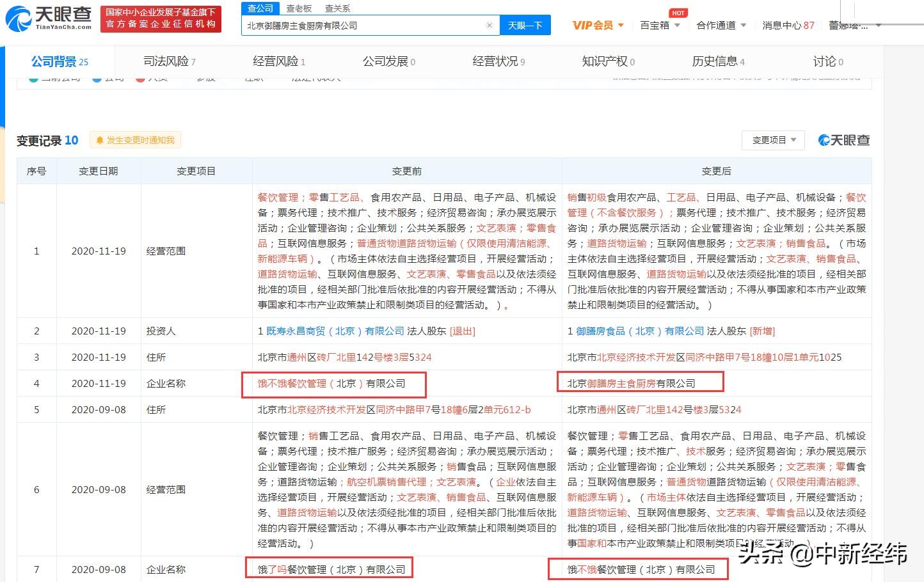Clear the search box with the X icon
The image size is (924, 582).
(490, 25)
